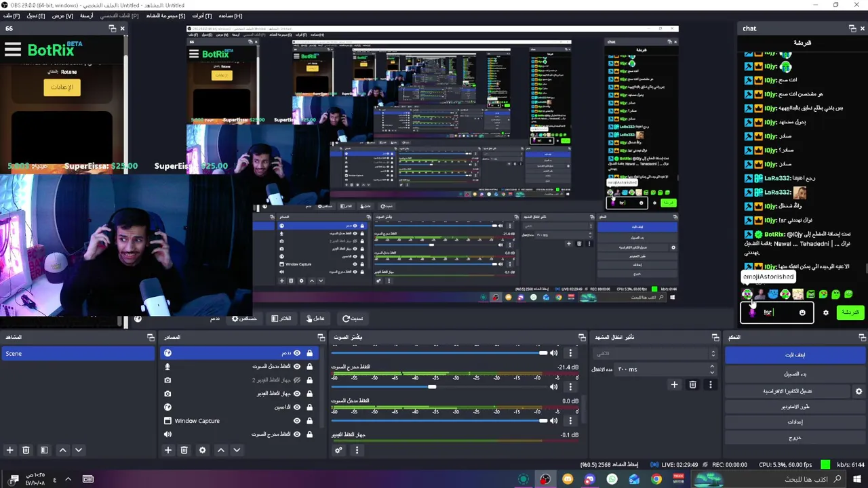Screen dimensions: 868x488
Task: Float the chat dock with pop-out icon
Action: click(852, 28)
